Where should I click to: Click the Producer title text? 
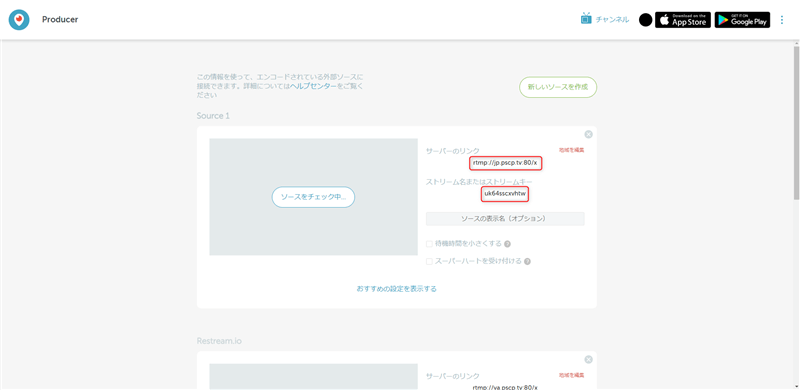[60, 20]
